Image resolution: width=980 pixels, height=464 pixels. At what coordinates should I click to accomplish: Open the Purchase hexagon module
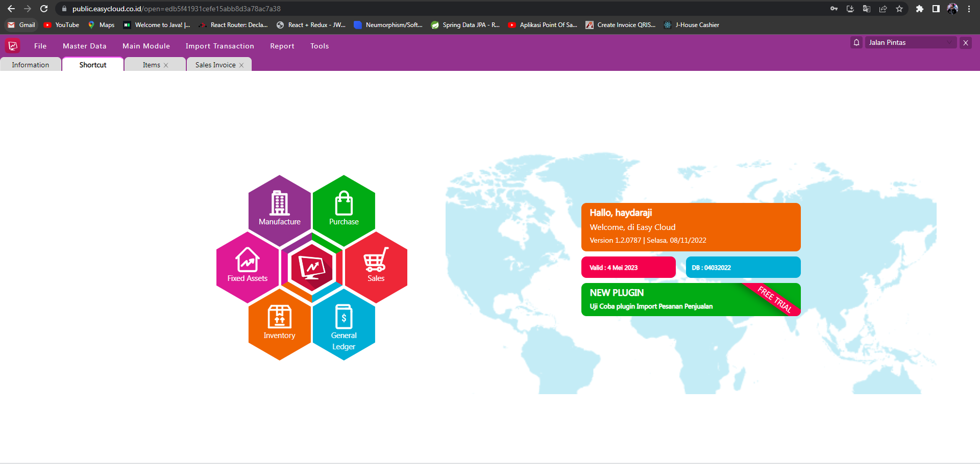[344, 209]
